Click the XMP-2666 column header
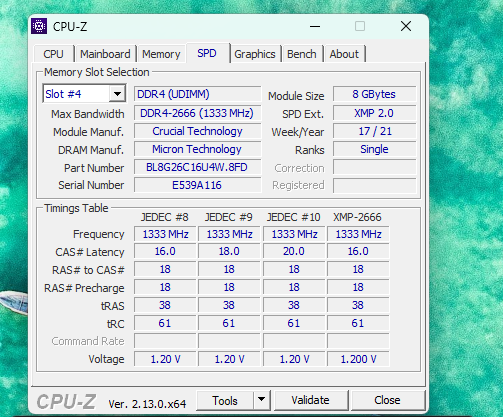Screen dimensions: 503x417 point(357,217)
